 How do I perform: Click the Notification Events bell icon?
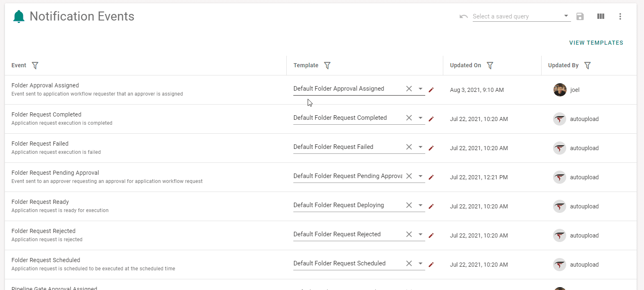(x=19, y=16)
